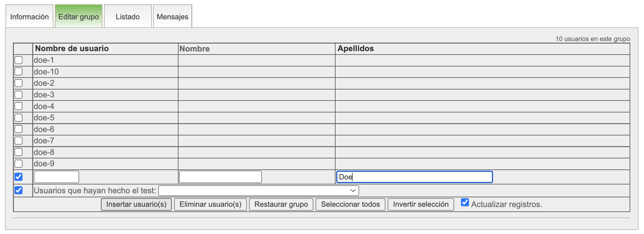
Task: Focus the Nombre de usuario filter field
Action: [56, 177]
